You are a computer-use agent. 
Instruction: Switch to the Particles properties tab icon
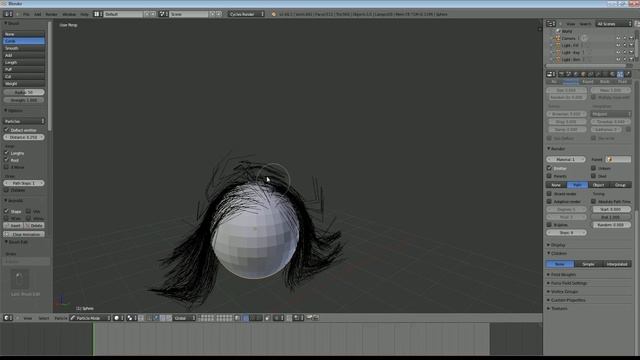pos(620,74)
